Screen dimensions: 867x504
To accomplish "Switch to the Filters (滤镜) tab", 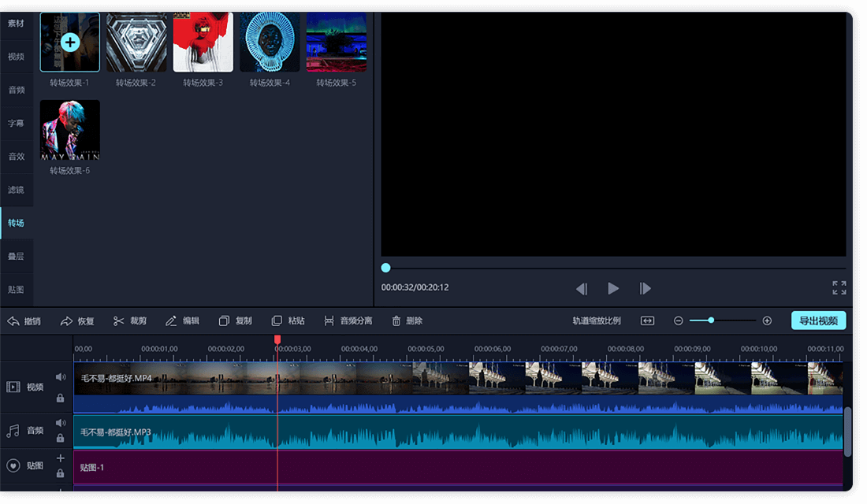I will (17, 190).
